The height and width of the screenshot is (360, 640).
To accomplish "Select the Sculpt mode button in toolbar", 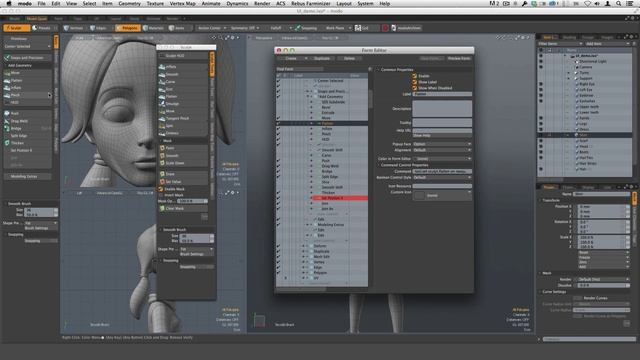I will [16, 28].
